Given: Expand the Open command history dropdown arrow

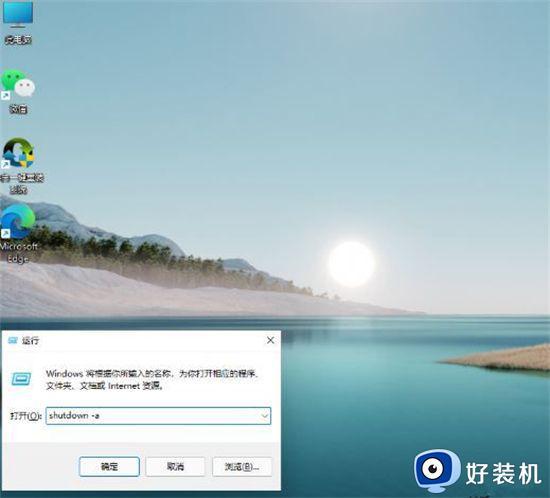Looking at the screenshot, I should (264, 416).
